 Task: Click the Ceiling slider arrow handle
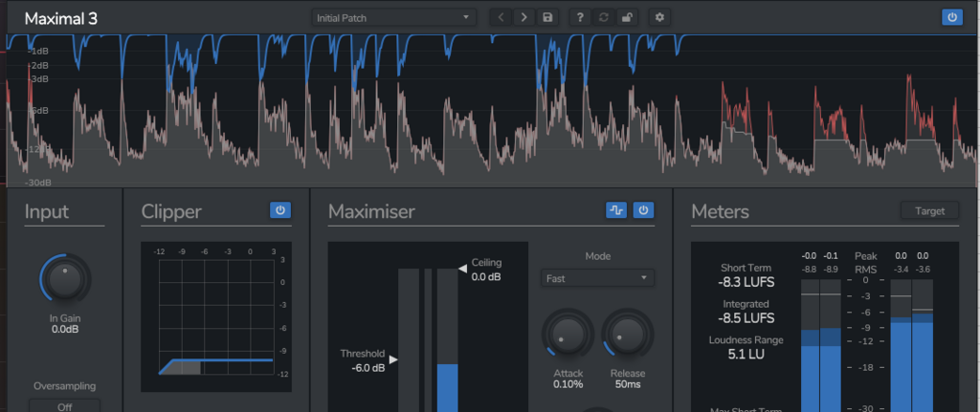462,269
